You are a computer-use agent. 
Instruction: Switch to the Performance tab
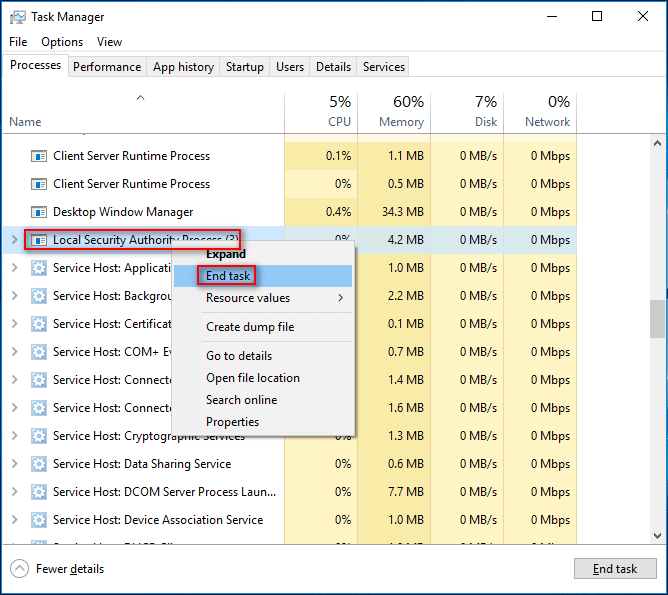[107, 67]
